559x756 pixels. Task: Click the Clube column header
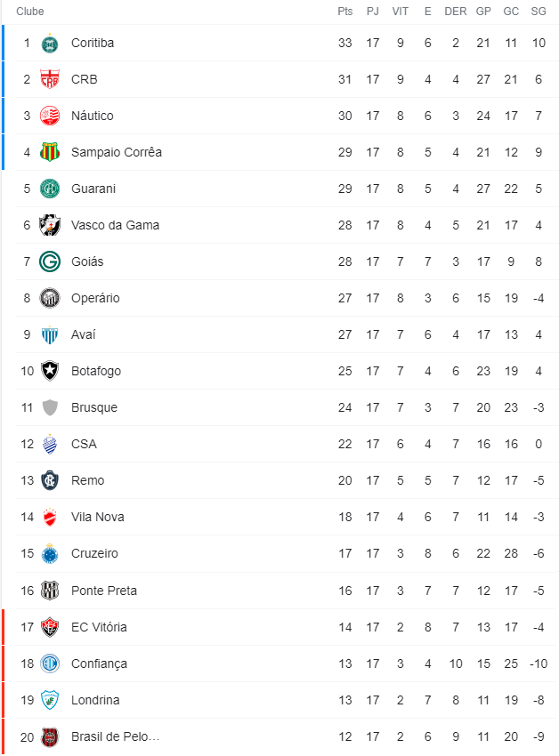coord(30,12)
